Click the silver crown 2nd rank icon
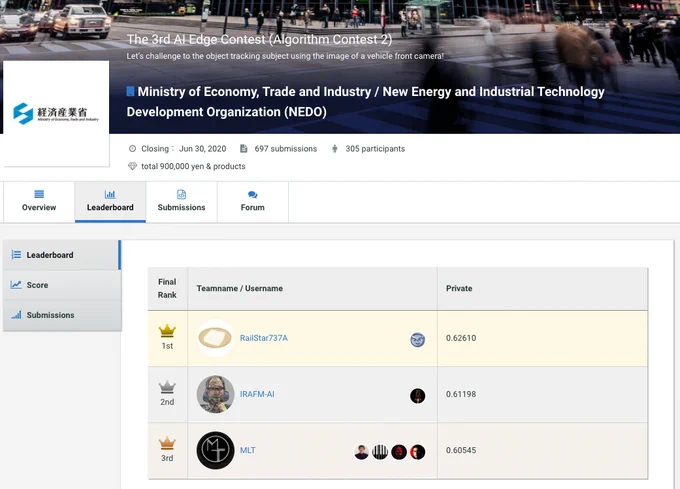 (167, 387)
